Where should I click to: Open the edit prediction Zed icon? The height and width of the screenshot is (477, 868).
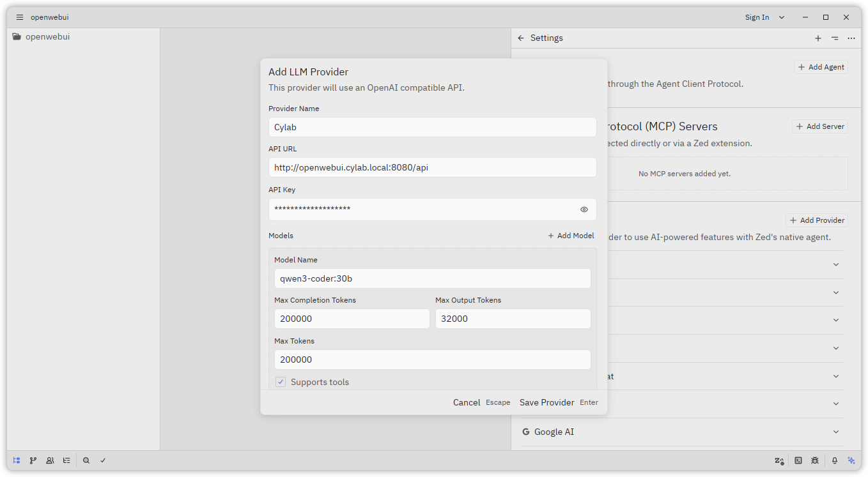(x=779, y=460)
